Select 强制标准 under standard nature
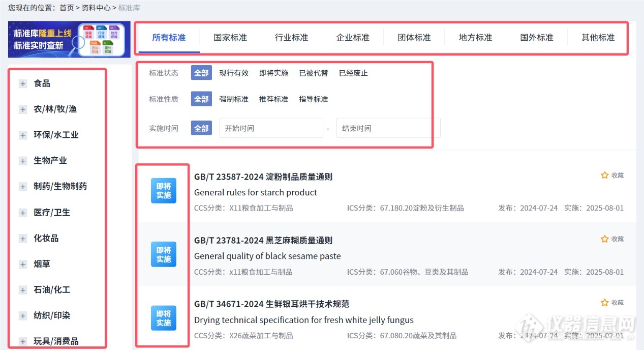This screenshot has height=350, width=644. click(234, 99)
